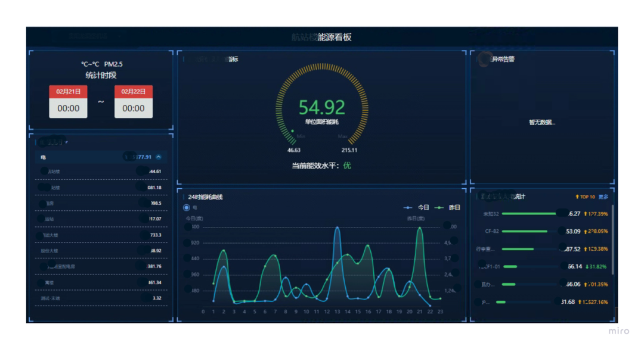Toggle the 今日 legend series
The width and height of the screenshot is (644, 349).
(x=416, y=207)
